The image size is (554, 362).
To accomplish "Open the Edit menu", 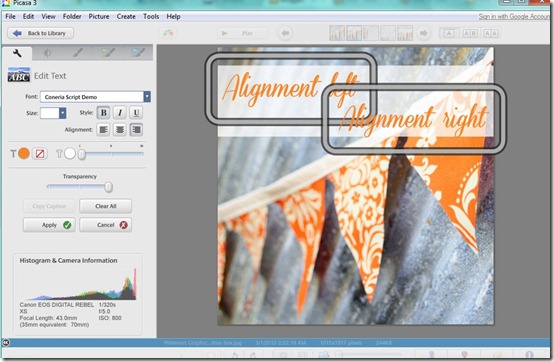I will pos(28,17).
